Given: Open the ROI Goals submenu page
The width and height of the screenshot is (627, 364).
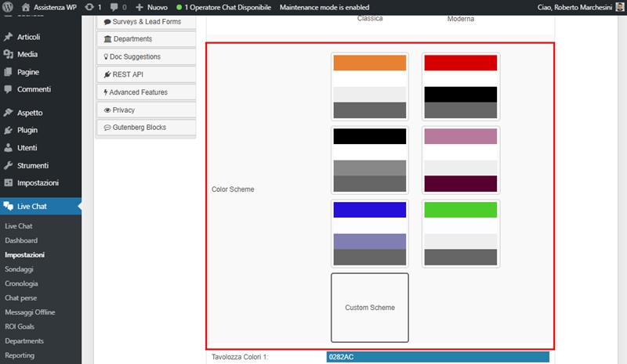Looking at the screenshot, I should click(x=20, y=327).
